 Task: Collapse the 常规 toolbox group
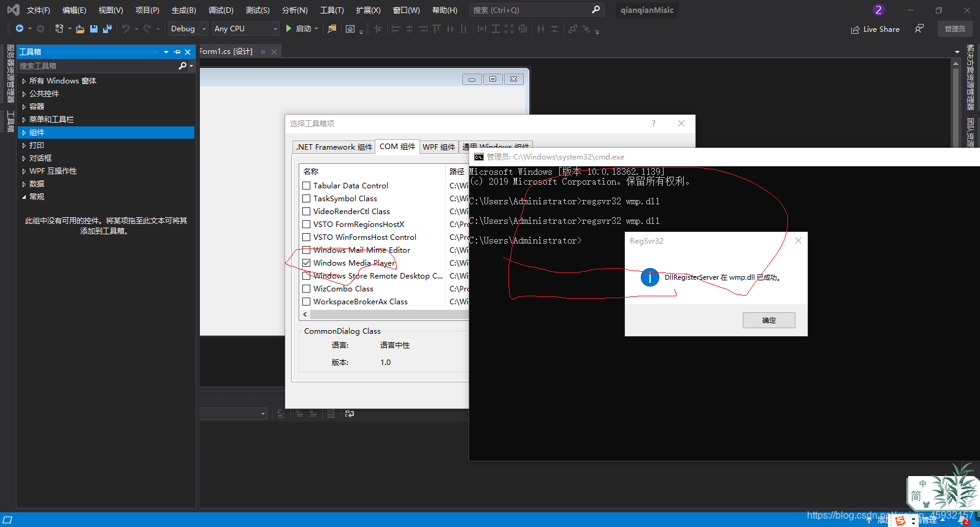[x=24, y=197]
